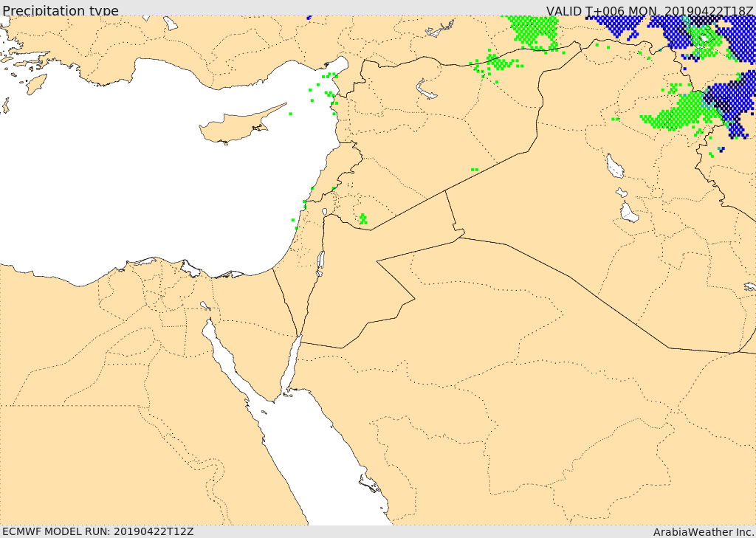Click the small green precipitation cluster in northern Jordan

point(363,219)
